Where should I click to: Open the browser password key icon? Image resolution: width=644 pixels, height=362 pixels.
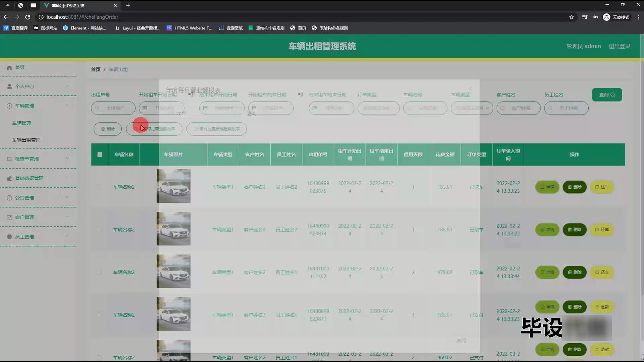(x=596, y=17)
